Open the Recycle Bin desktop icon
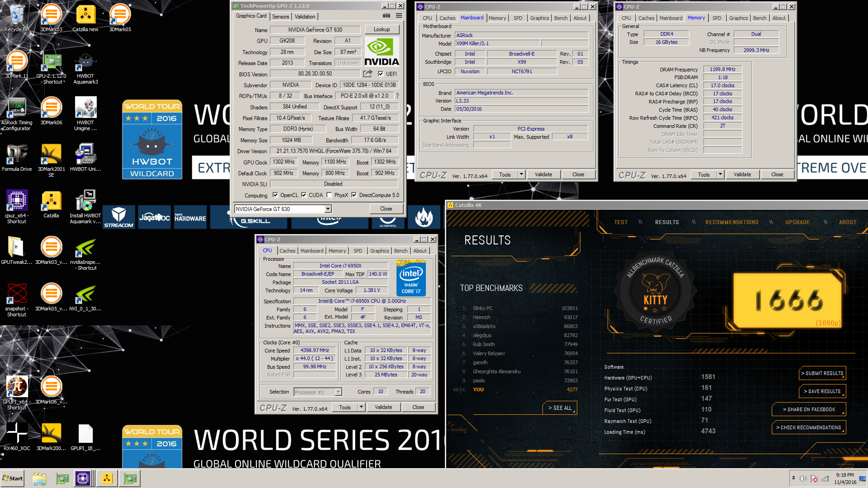Screen dimensions: 868x488 pyautogui.click(x=17, y=18)
